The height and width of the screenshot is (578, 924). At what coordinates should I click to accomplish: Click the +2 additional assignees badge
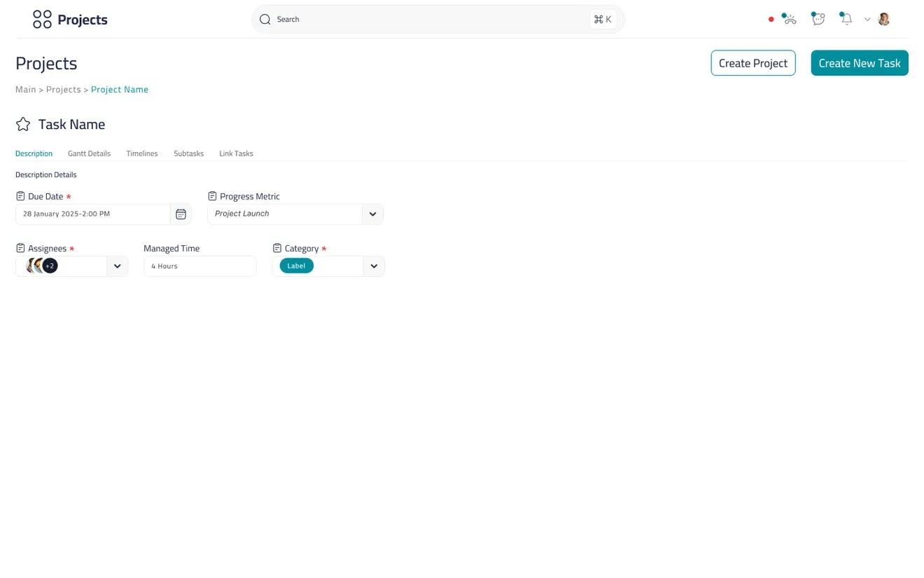[x=50, y=266]
